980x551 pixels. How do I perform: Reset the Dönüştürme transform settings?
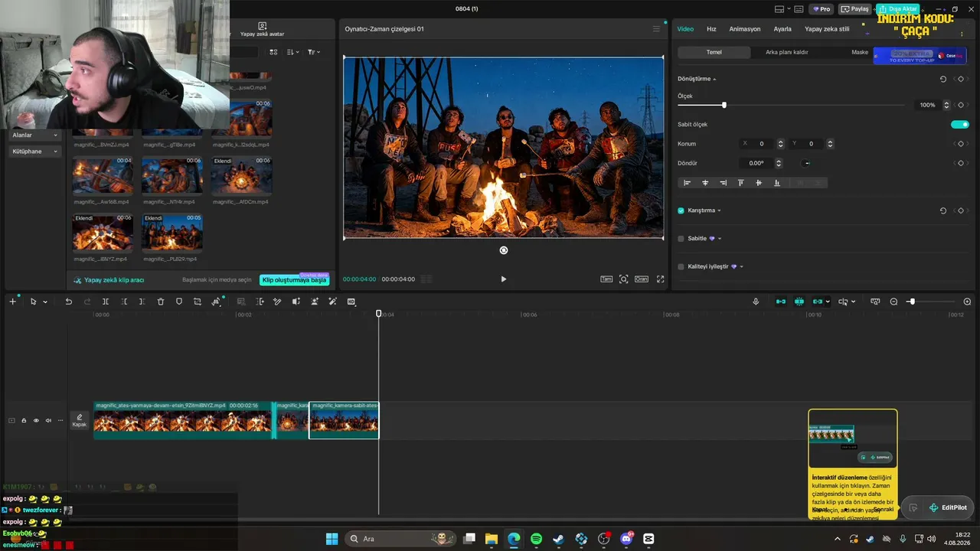943,79
